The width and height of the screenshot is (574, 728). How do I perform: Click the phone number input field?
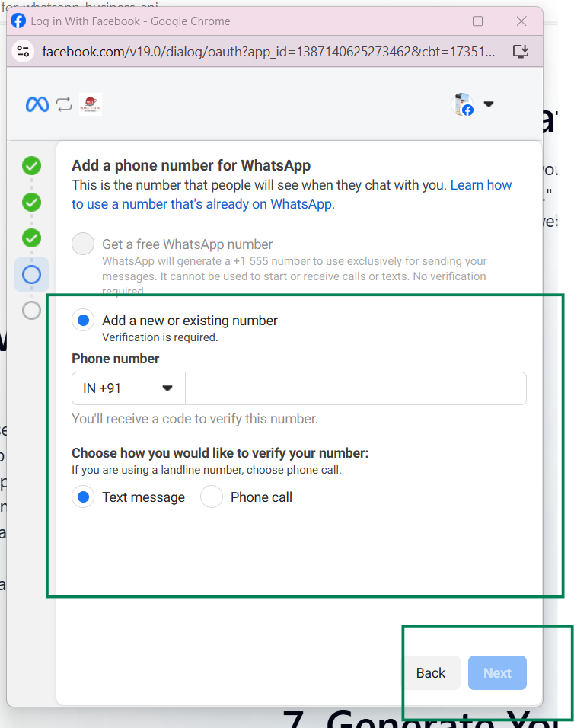(356, 388)
